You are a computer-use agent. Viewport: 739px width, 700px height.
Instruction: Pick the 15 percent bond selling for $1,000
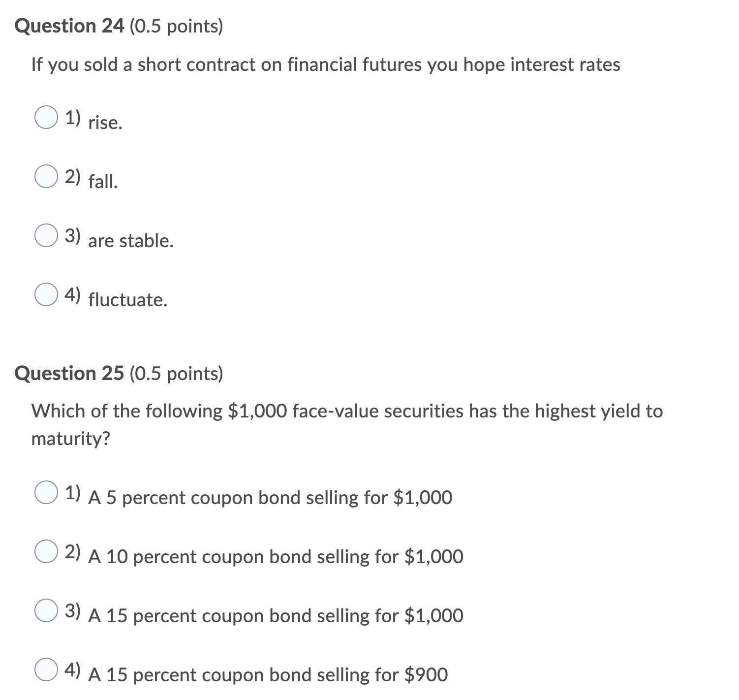[x=47, y=610]
